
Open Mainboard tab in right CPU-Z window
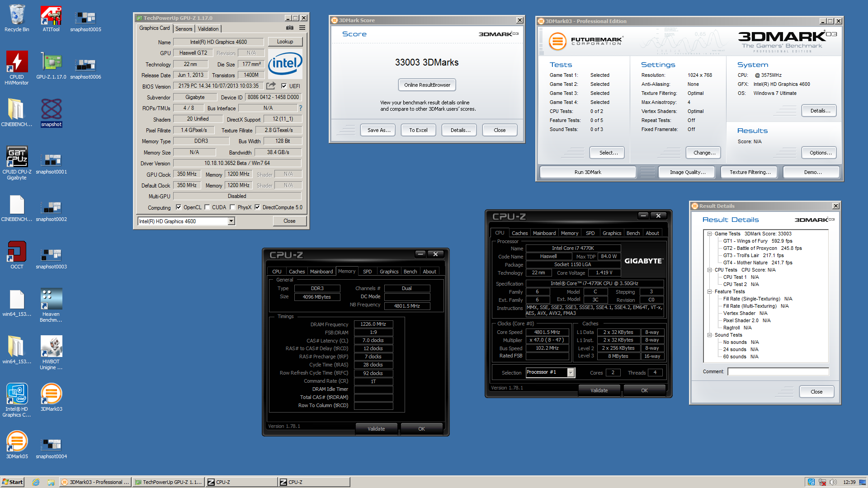544,233
